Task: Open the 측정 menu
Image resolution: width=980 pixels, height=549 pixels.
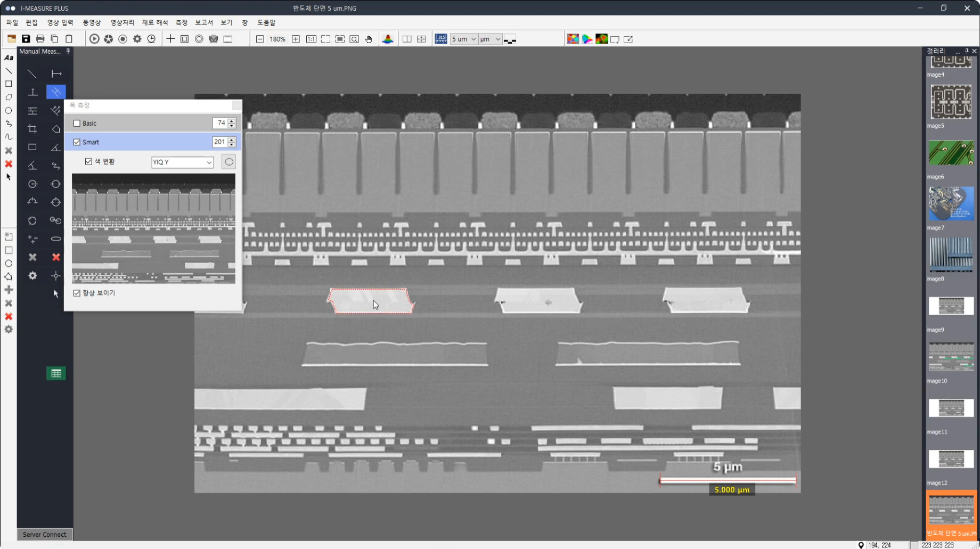Action: 182,22
